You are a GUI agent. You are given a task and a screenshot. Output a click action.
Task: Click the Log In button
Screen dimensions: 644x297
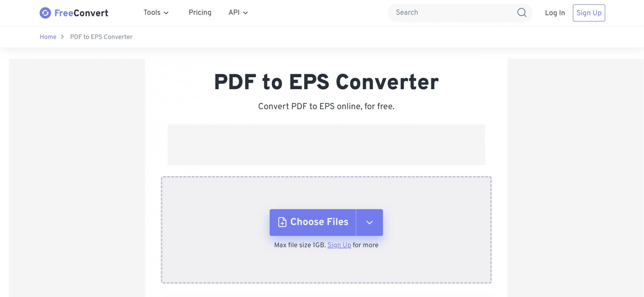(555, 13)
